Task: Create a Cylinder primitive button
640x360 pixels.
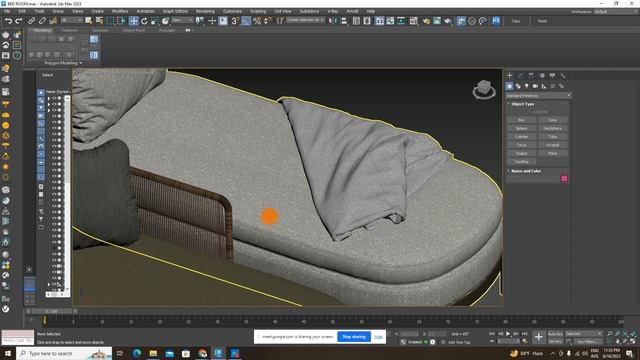Action: coord(521,137)
